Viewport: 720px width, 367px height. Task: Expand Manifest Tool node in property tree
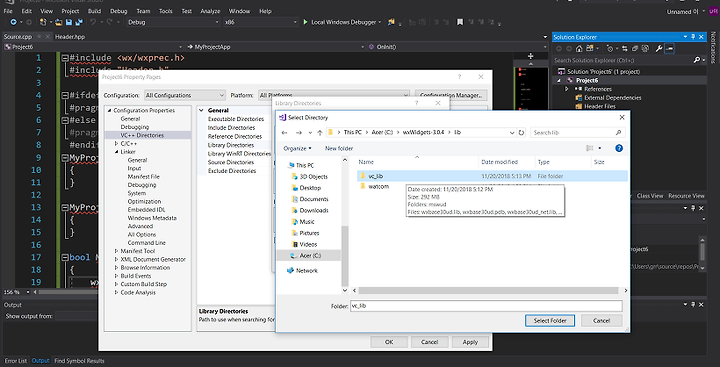(x=117, y=251)
